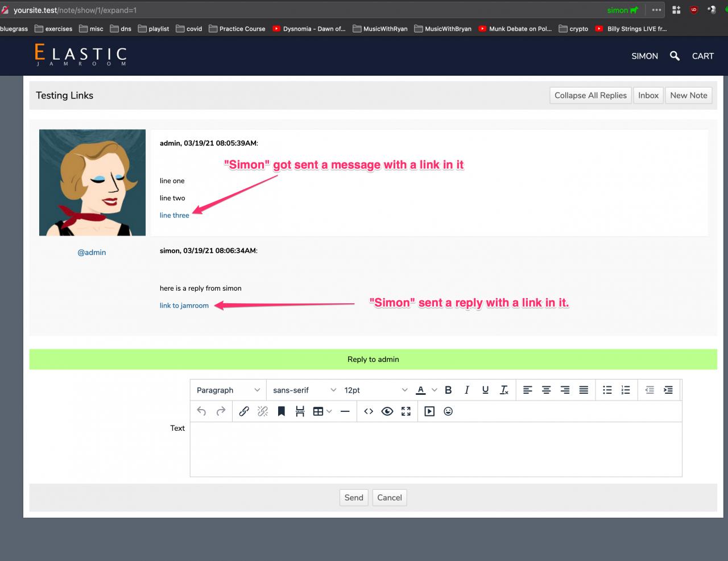Redo the last editor action
The width and height of the screenshot is (728, 561).
click(221, 411)
